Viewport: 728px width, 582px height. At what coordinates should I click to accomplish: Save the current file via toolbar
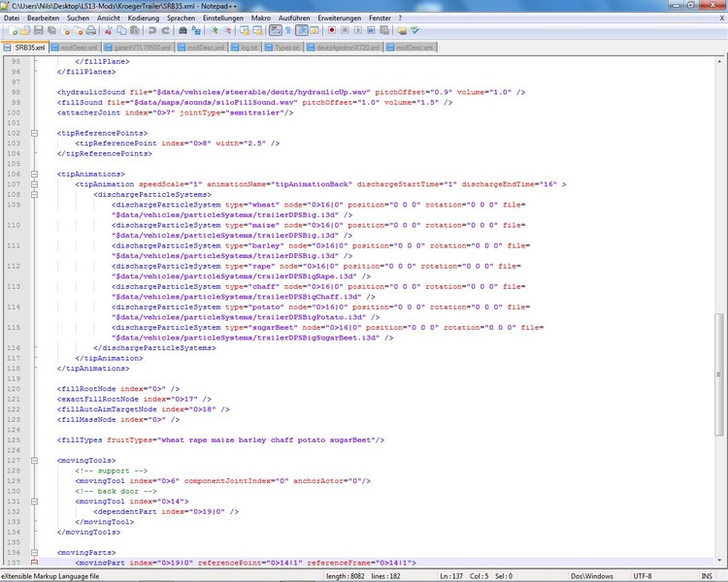point(39,31)
